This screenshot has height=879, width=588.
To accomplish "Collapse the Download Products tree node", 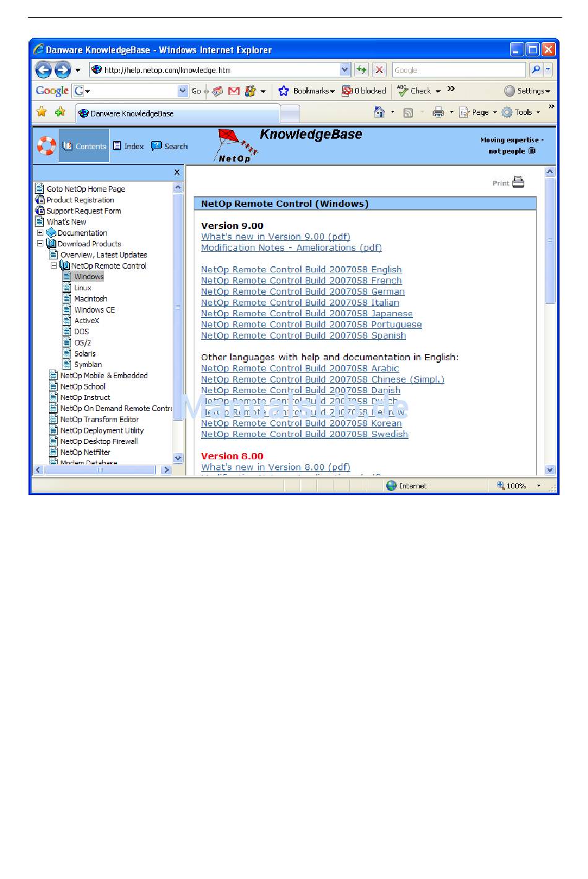I will pyautogui.click(x=40, y=244).
